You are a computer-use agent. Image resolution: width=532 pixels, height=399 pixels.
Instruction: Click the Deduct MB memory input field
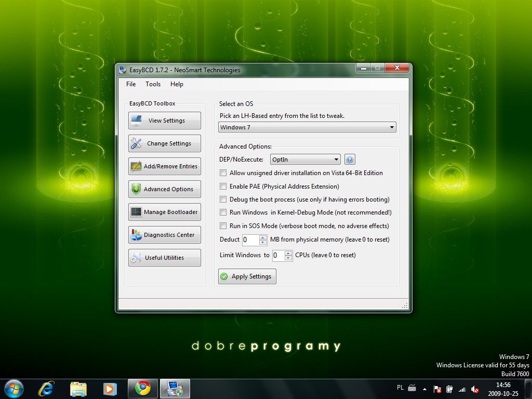coord(249,240)
